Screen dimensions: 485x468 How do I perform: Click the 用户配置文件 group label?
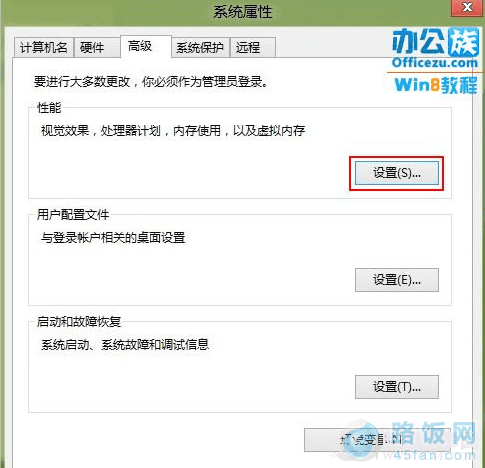coord(73,214)
